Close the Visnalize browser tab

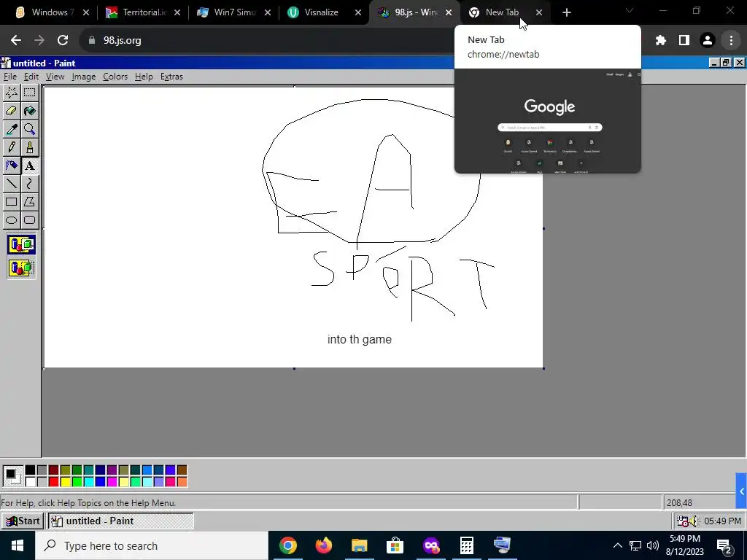point(358,13)
